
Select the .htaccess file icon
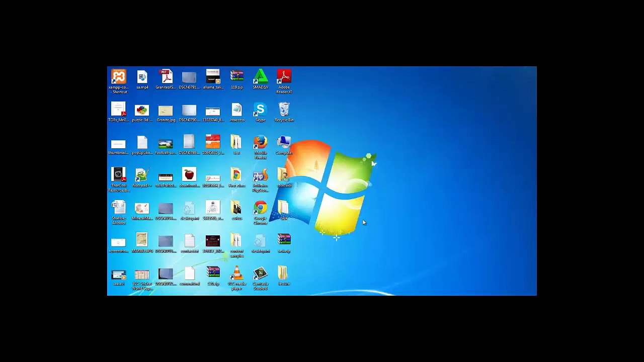pyautogui.click(x=236, y=110)
